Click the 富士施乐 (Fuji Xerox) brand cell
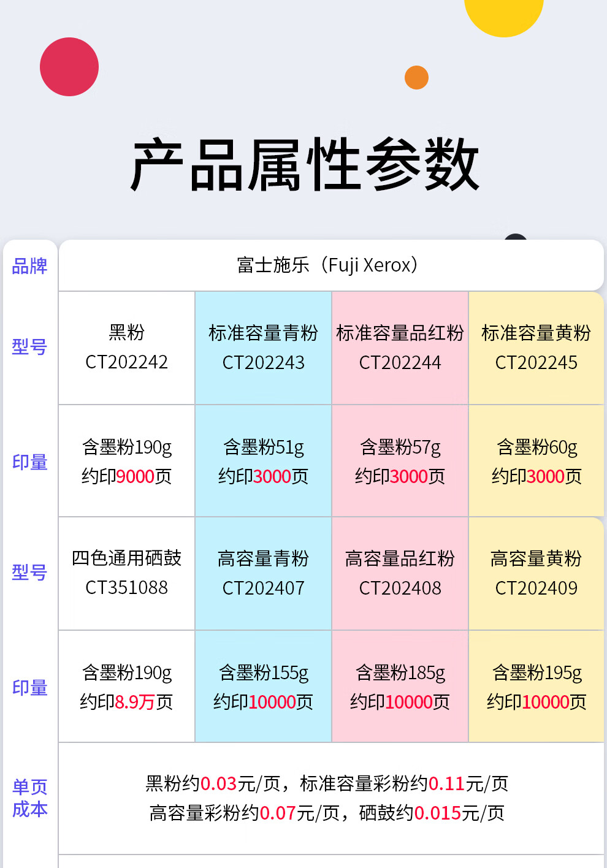The height and width of the screenshot is (868, 607). [331, 265]
